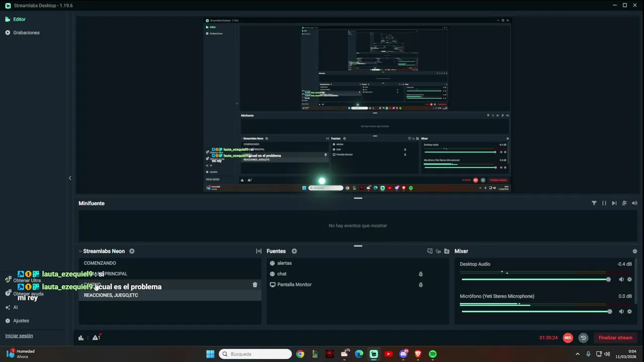Click Finalizar stream button
The image size is (644, 362).
pos(615,338)
